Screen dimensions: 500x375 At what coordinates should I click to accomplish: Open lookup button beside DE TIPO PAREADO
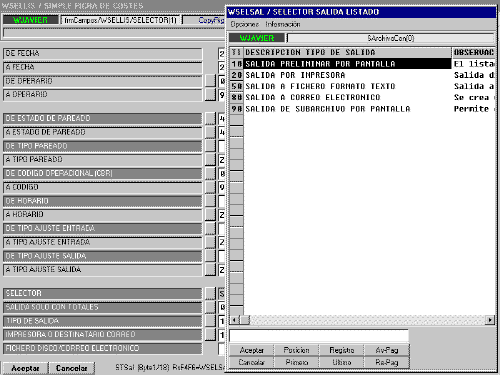pos(210,146)
